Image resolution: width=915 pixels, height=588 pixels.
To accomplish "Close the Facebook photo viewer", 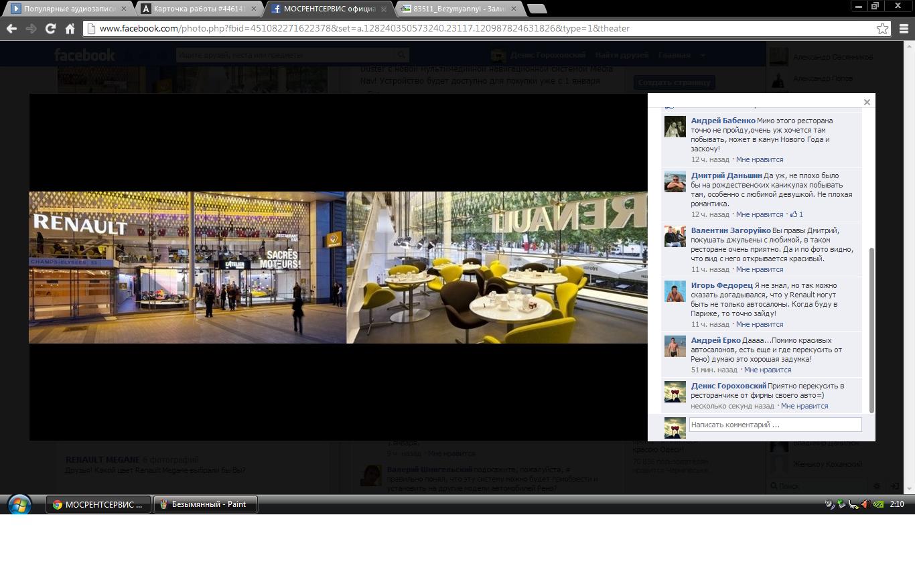I will (867, 102).
